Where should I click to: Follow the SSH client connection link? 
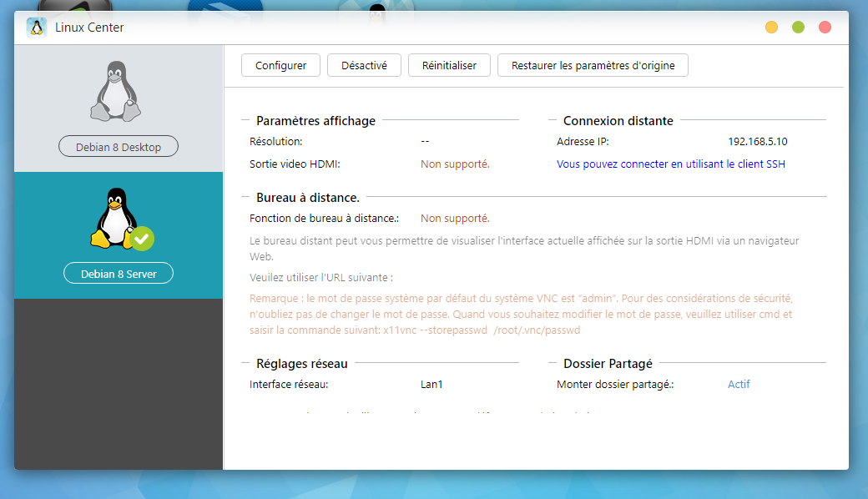[x=670, y=164]
